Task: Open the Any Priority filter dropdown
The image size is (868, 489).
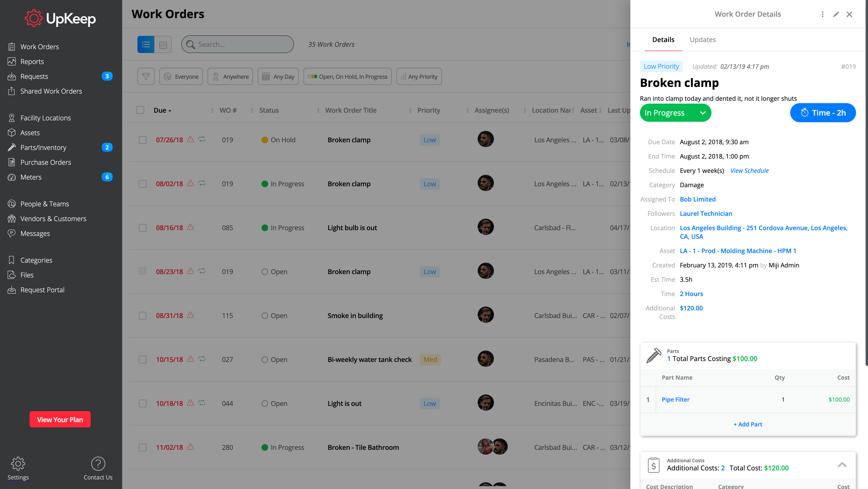Action: point(419,77)
